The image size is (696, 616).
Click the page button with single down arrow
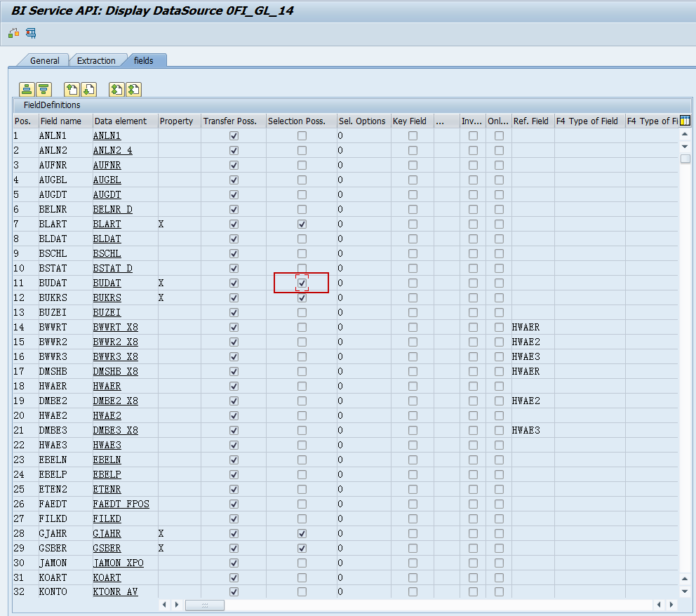[x=88, y=89]
